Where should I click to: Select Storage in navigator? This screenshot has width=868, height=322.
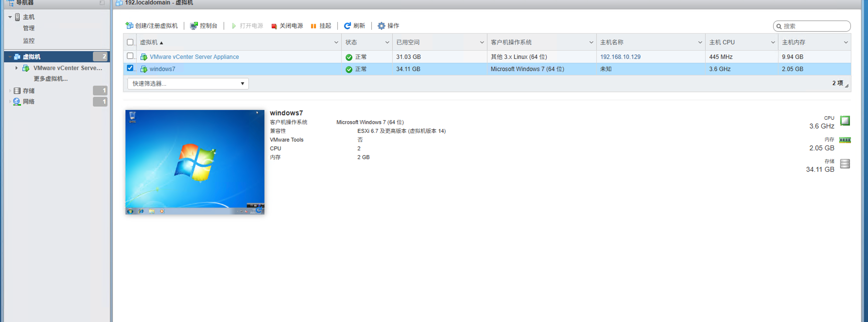coord(29,91)
